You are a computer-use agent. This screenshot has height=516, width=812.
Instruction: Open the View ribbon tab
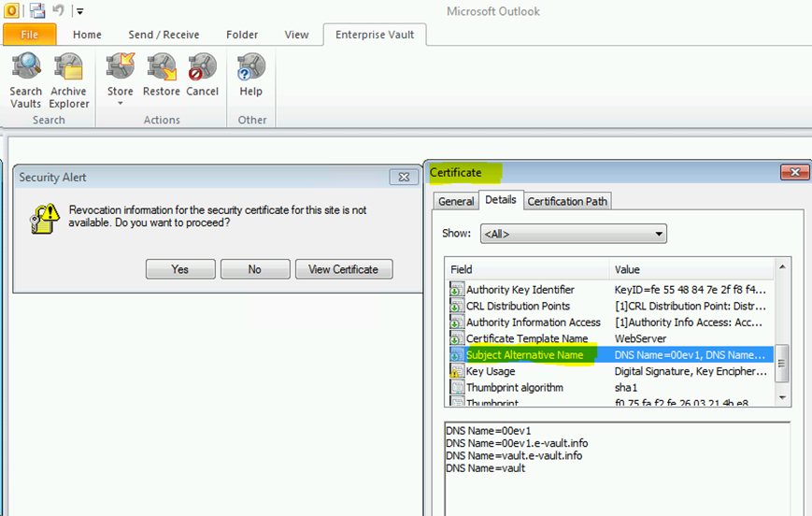point(296,35)
